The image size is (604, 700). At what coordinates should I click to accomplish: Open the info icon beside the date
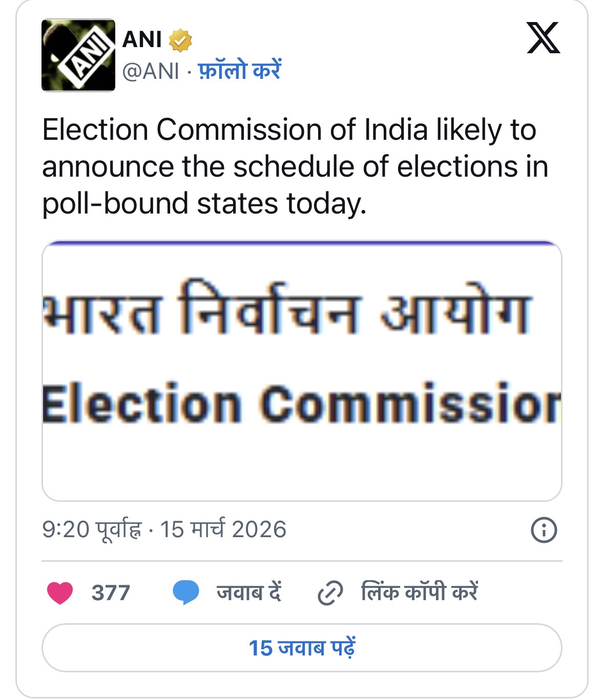pyautogui.click(x=544, y=530)
